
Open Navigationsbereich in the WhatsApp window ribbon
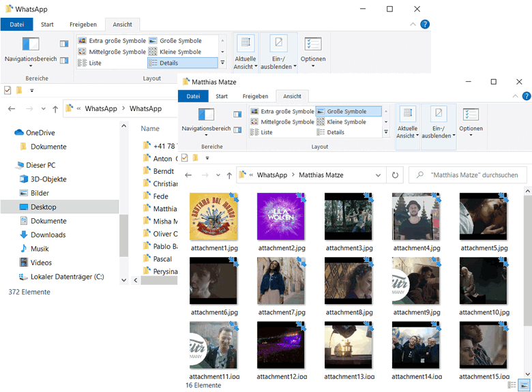(x=31, y=51)
